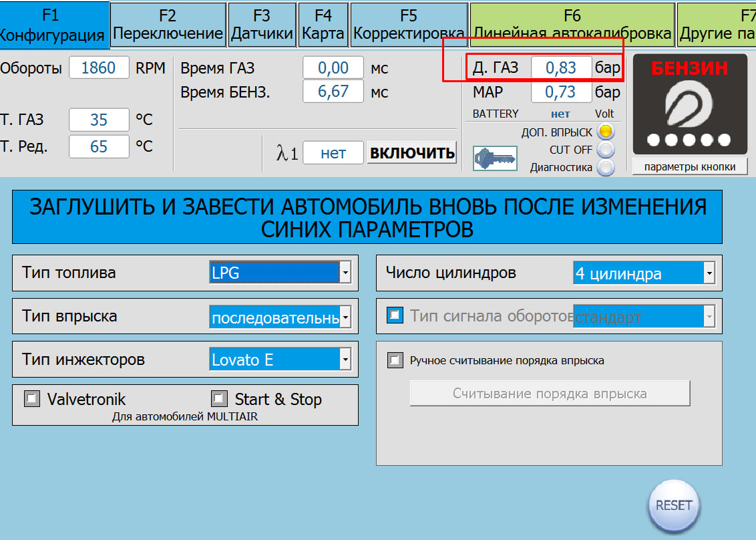Click the Обороты 1860 RPM field
The height and width of the screenshot is (540, 756).
99,67
